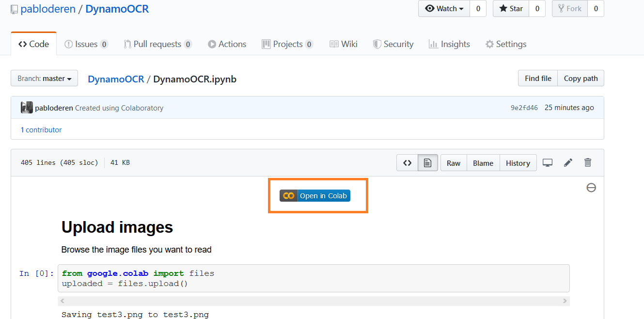Select the Code tab
The height and width of the screenshot is (319, 644).
pyautogui.click(x=34, y=44)
